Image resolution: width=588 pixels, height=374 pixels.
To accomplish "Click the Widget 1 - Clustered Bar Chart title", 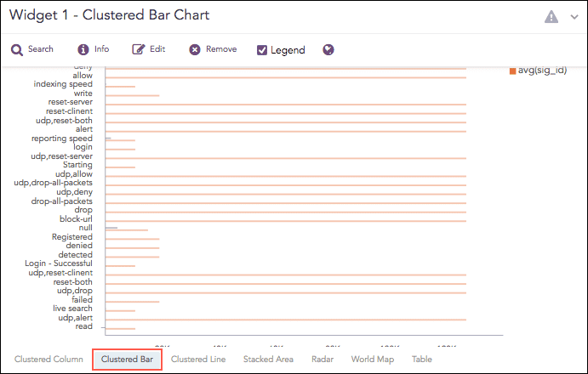I will (109, 15).
